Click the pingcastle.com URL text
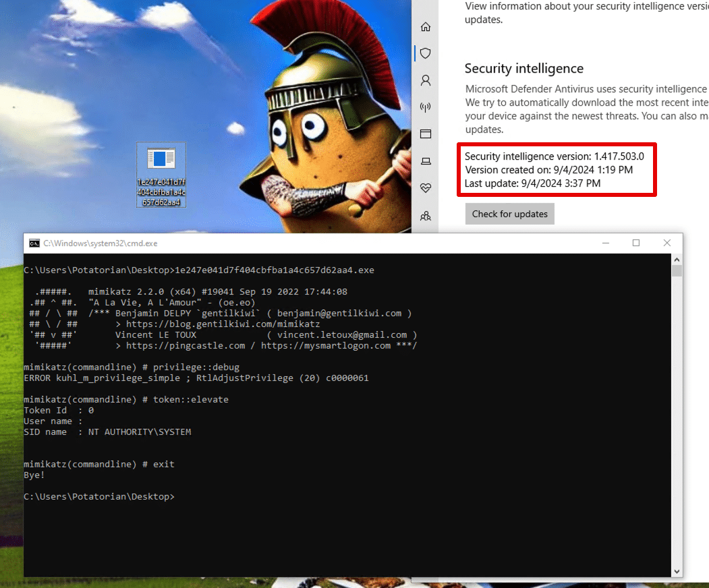 186,346
